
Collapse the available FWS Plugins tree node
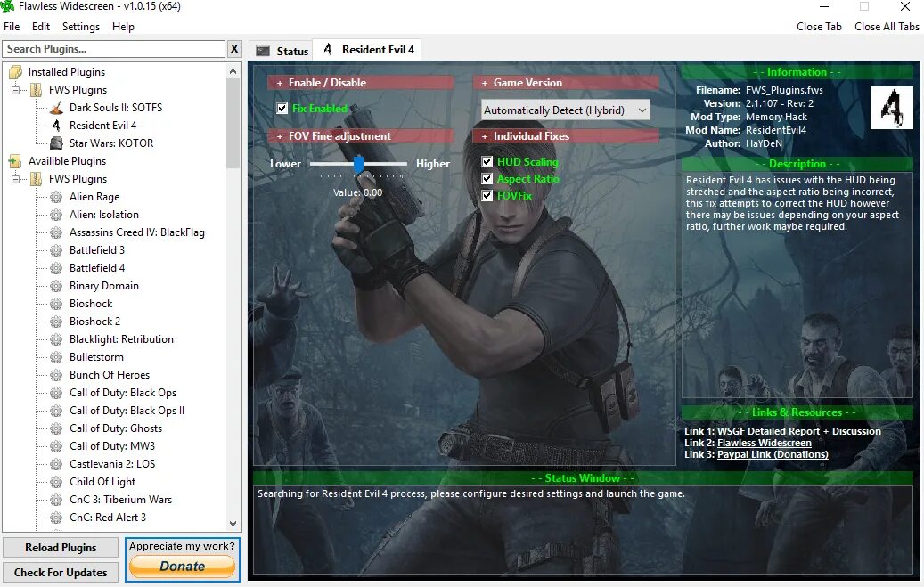[15, 179]
